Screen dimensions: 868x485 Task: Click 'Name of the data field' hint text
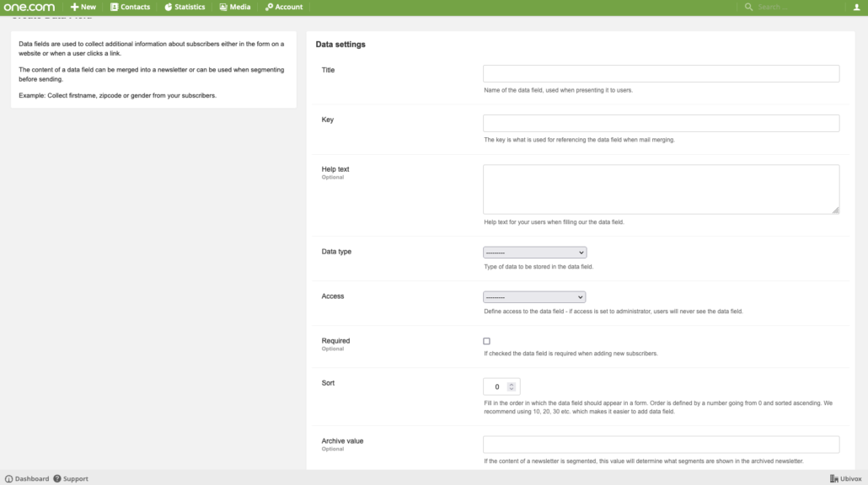pos(558,90)
